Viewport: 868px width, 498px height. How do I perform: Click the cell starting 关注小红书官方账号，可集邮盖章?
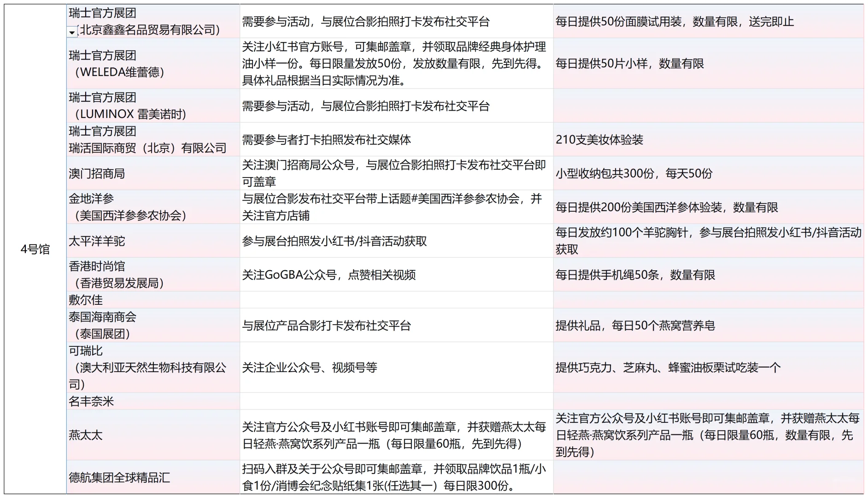pyautogui.click(x=396, y=64)
